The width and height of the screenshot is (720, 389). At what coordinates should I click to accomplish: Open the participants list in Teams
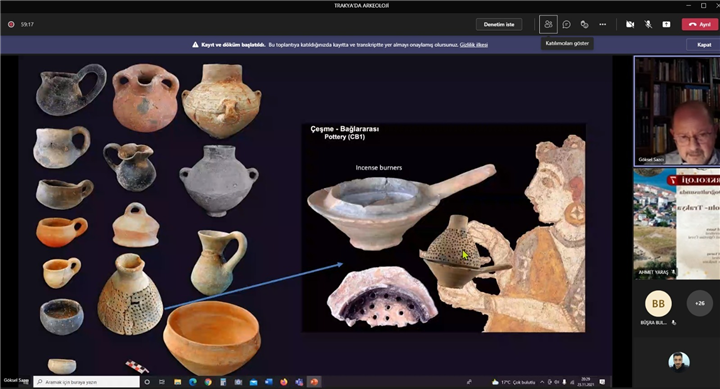coord(548,24)
